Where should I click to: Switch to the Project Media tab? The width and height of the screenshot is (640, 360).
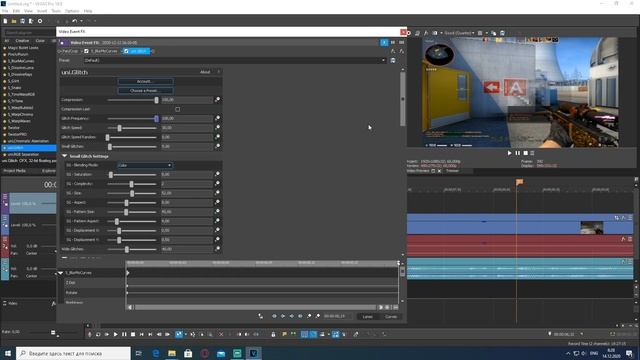point(15,171)
